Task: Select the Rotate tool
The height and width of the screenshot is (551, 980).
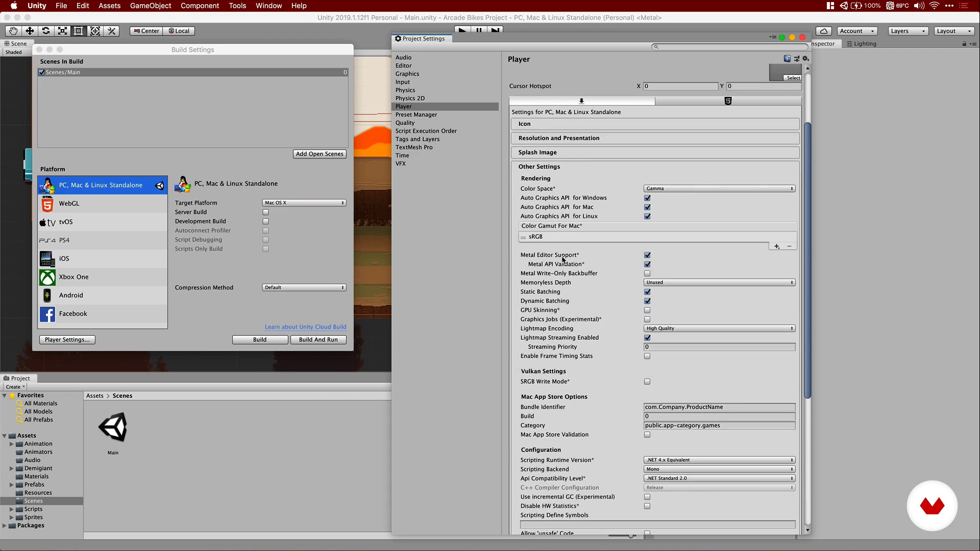Action: point(46,31)
